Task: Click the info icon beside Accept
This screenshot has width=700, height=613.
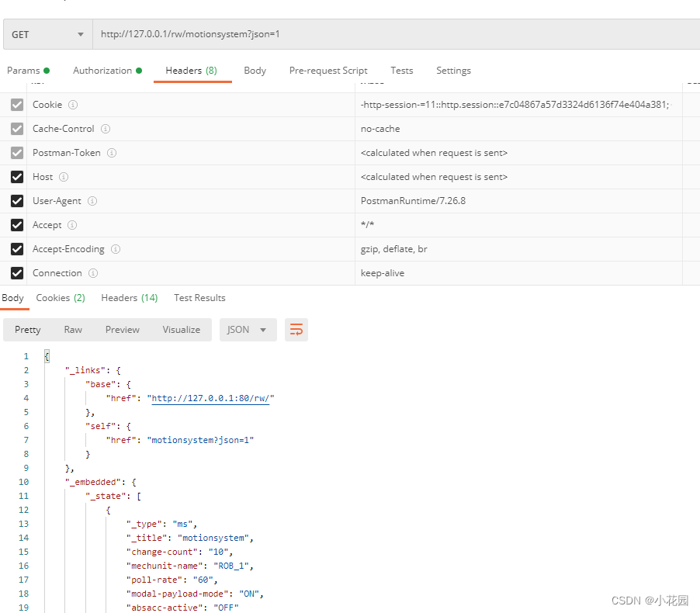Action: point(72,225)
